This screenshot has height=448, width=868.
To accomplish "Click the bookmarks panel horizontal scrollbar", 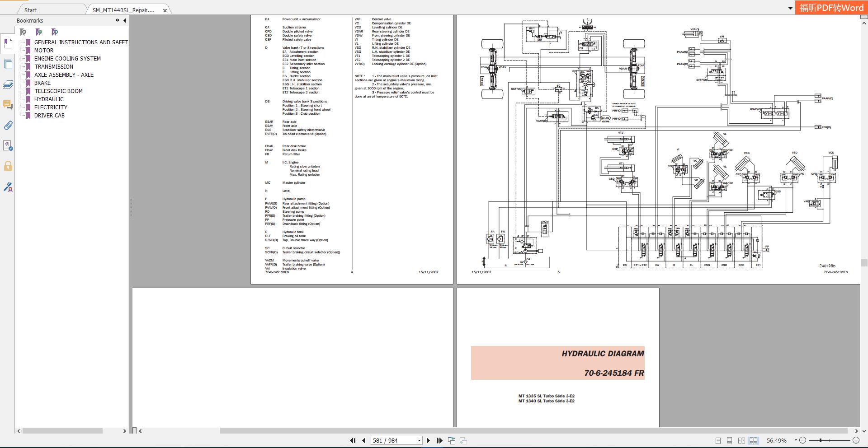I will [62, 431].
